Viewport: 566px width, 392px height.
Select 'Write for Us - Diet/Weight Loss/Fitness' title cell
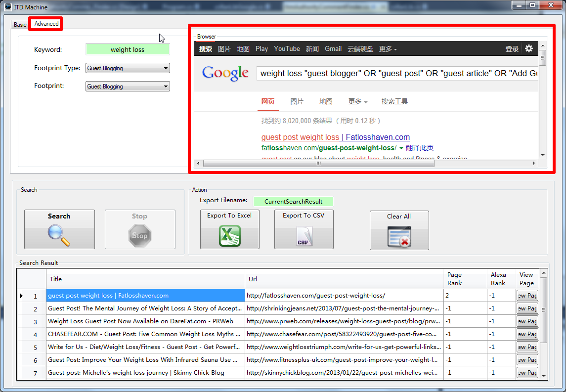(145, 347)
